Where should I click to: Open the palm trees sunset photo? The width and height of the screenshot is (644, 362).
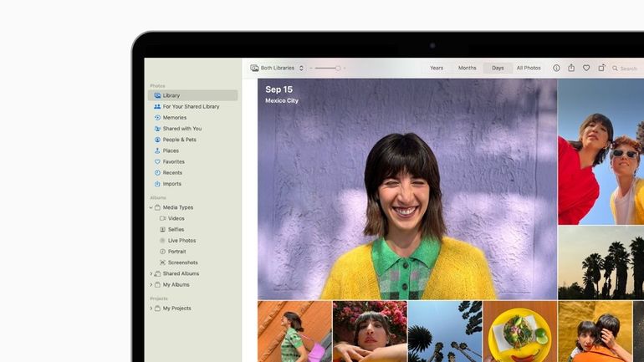tap(601, 263)
